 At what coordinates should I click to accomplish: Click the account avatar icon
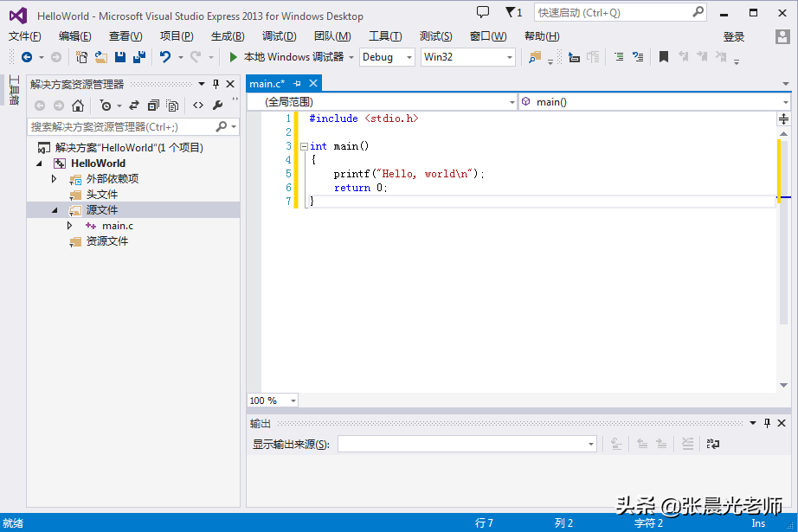point(782,36)
